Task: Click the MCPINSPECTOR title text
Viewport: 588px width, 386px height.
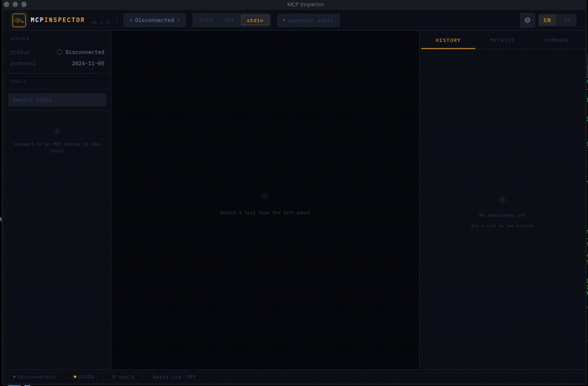Action: [x=57, y=20]
